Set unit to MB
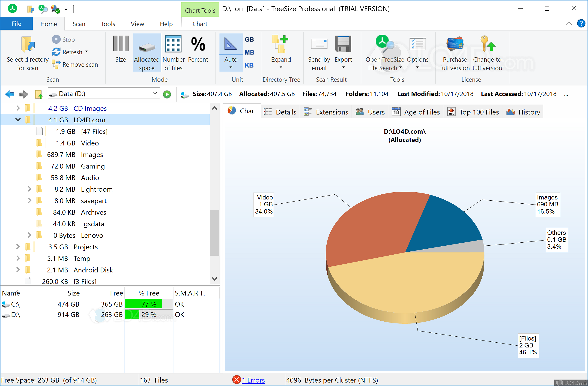Viewport: 588px width, 386px height. (250, 52)
